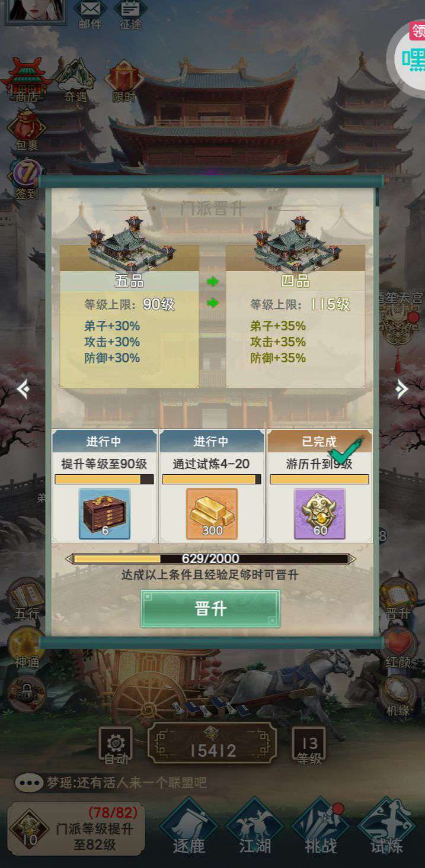Click the green 晋升 button
Image resolution: width=425 pixels, height=868 pixels.
(x=210, y=609)
